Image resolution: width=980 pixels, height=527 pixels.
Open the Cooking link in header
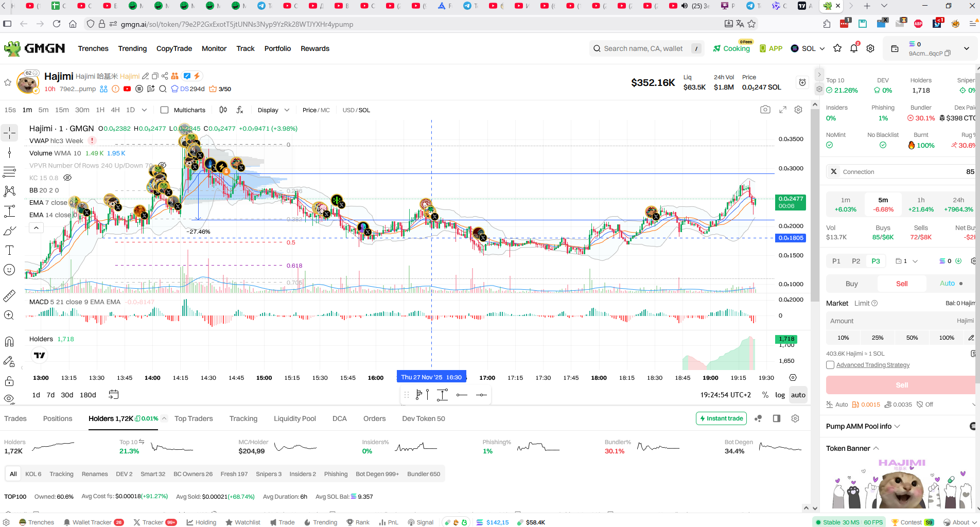731,48
